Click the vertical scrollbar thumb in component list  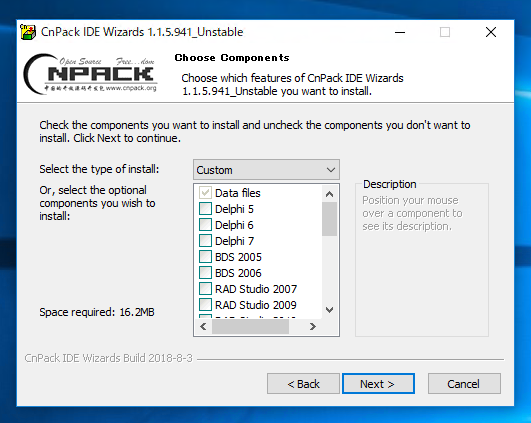329,219
